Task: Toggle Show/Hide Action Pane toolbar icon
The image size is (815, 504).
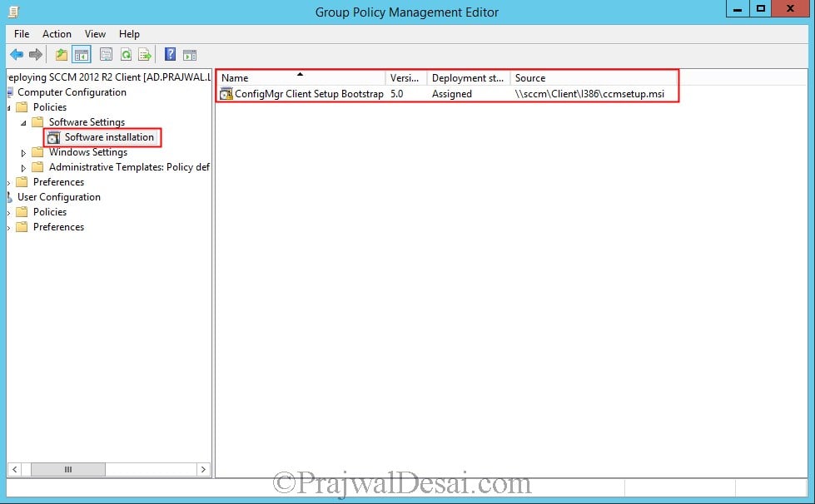Action: 190,55
